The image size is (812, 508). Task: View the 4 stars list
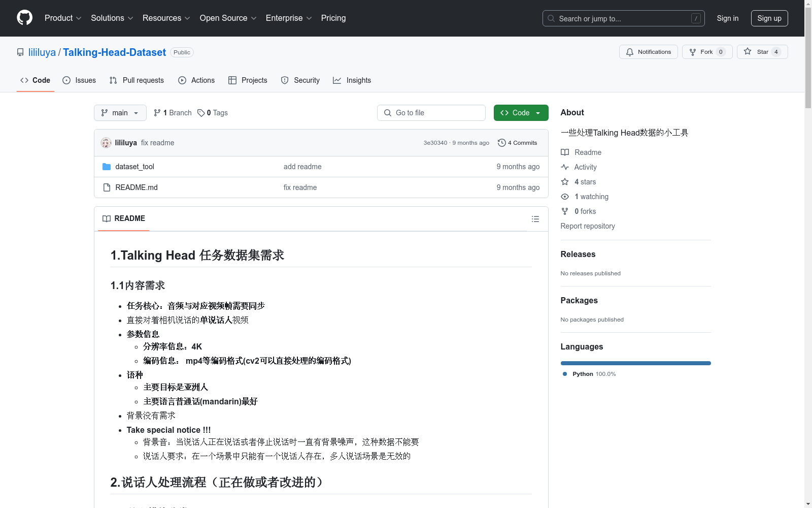coord(579,182)
